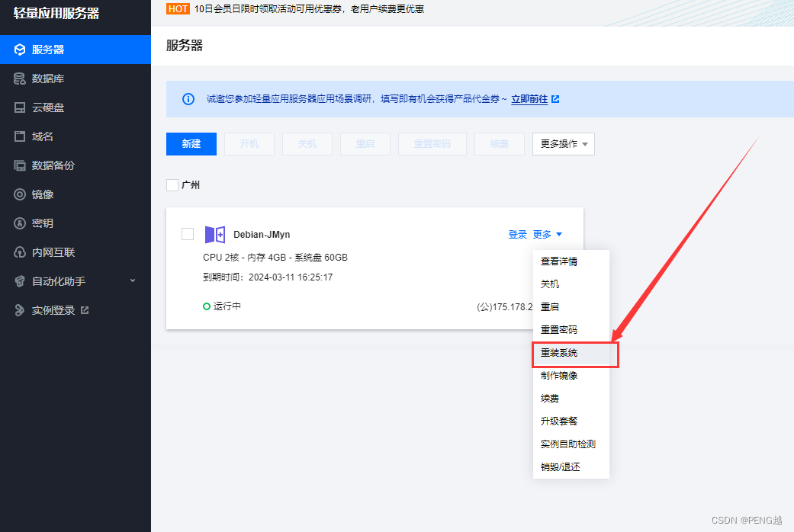Click the 域名 sidebar icon
The width and height of the screenshot is (794, 532).
point(20,136)
